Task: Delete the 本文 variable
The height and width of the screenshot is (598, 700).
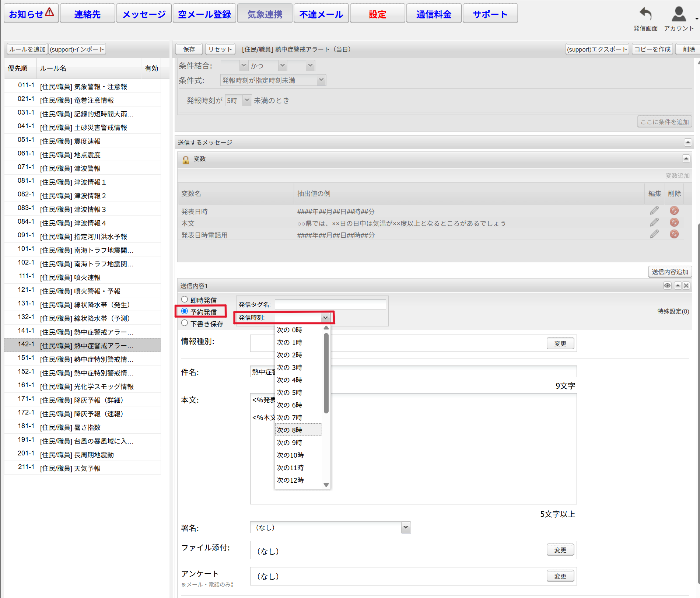Action: (674, 223)
